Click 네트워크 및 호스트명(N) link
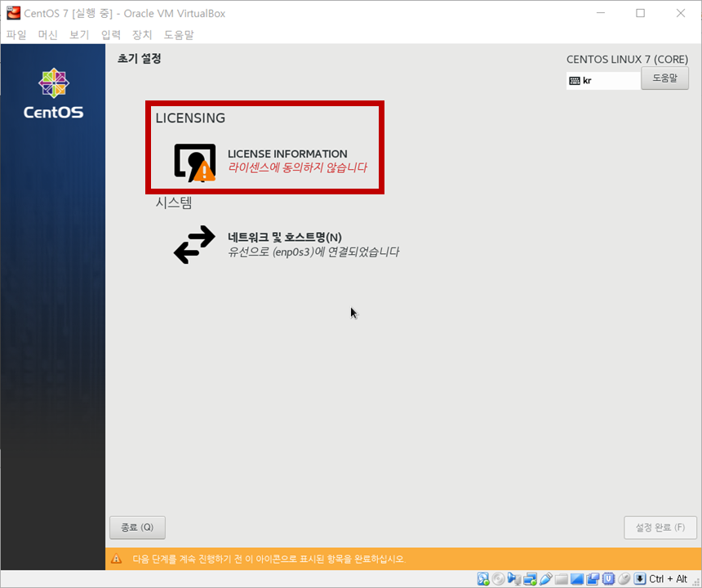This screenshot has width=702, height=588. 285,237
